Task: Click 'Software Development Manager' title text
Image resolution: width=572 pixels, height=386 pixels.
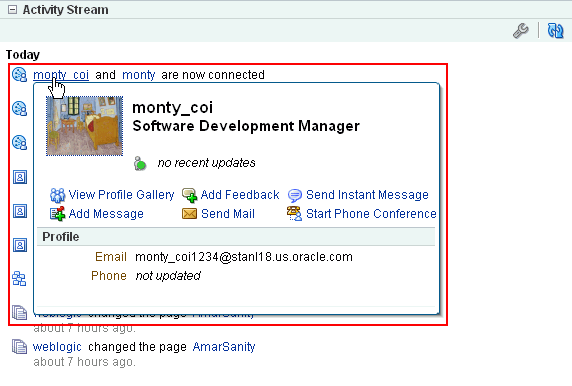Action: pyautogui.click(x=246, y=126)
